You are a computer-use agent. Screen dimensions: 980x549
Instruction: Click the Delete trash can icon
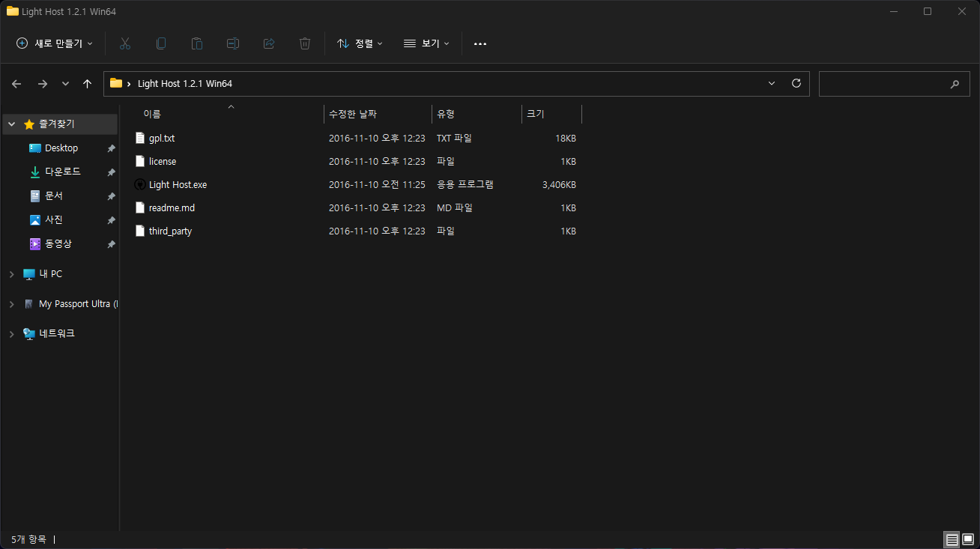coord(305,43)
